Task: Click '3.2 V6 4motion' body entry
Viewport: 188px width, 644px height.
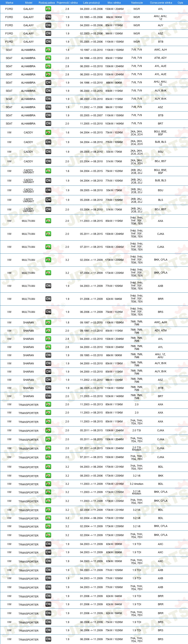Action: 137,492
